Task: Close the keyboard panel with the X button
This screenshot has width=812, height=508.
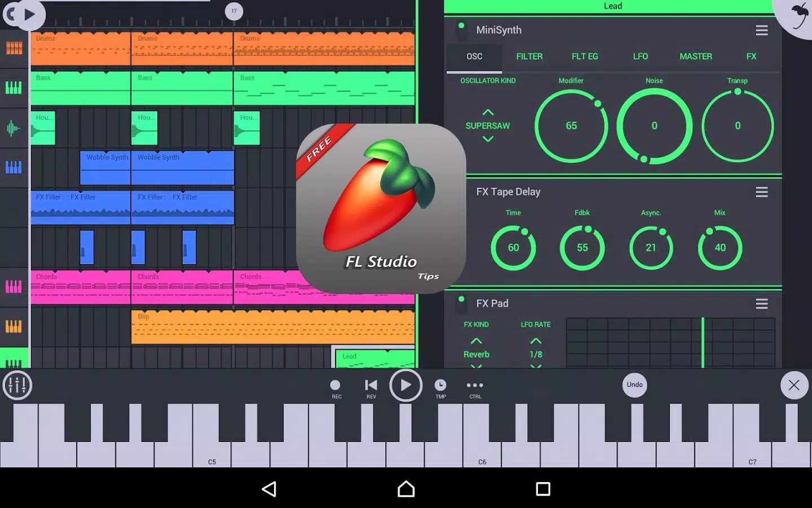Action: point(794,386)
